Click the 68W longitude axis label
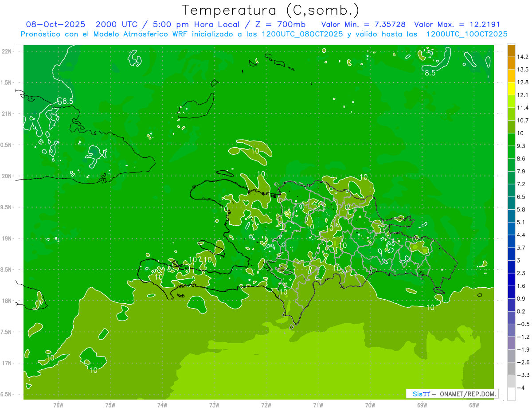This screenshot has width=532, height=411. click(474, 405)
